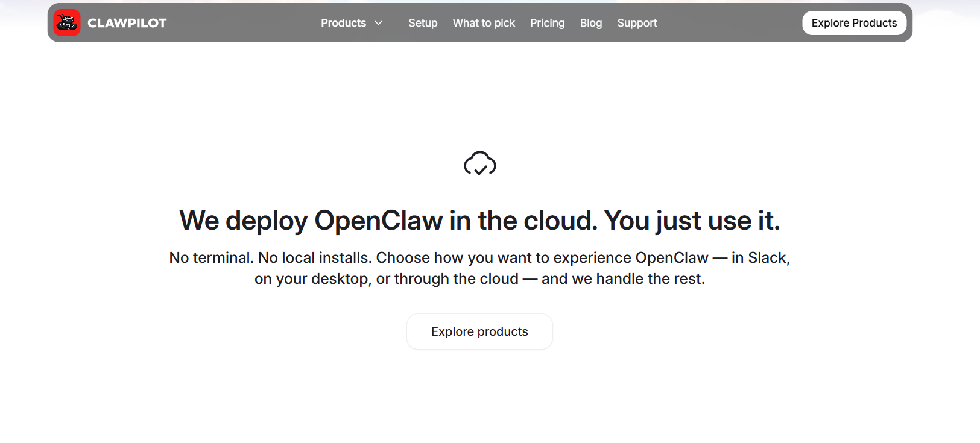The image size is (980, 443).
Task: Open the Blog link in navbar
Action: tap(591, 23)
